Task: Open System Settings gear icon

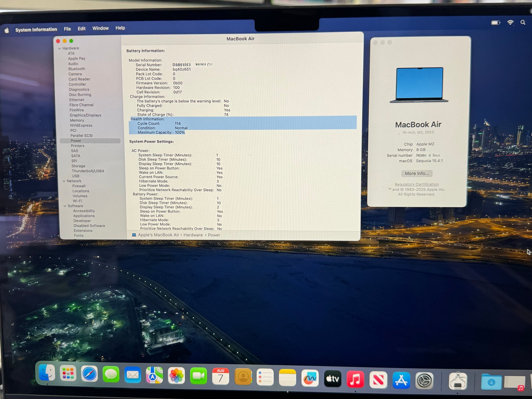Action: click(x=424, y=381)
